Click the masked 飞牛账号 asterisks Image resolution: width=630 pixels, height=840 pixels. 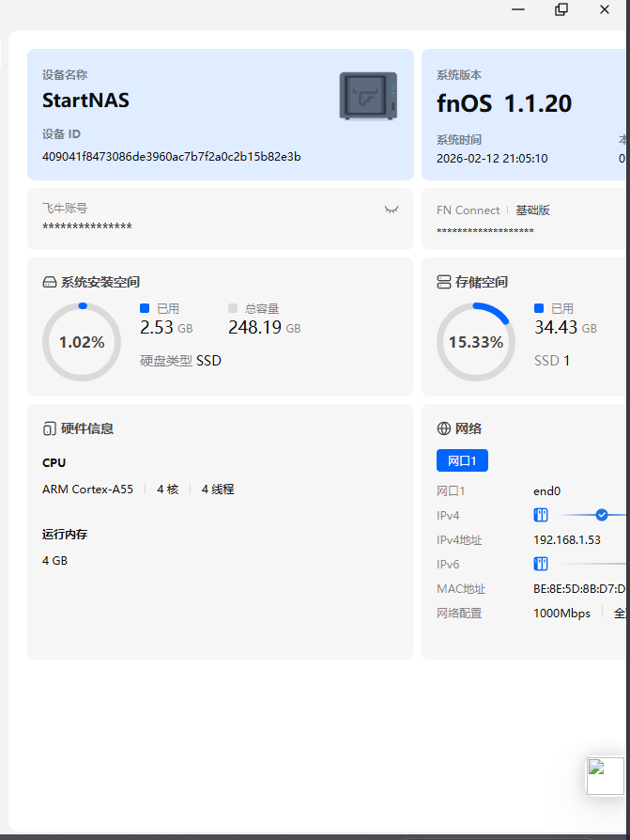coord(87,227)
